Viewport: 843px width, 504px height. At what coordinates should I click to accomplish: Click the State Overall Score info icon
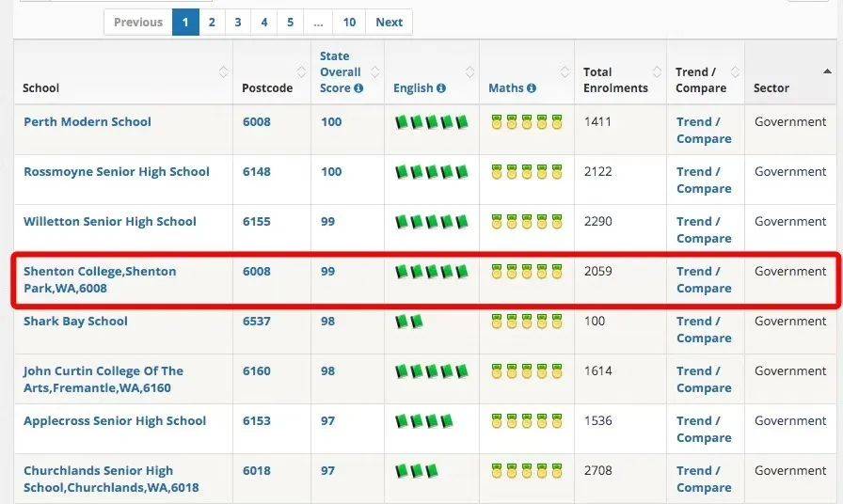click(358, 88)
